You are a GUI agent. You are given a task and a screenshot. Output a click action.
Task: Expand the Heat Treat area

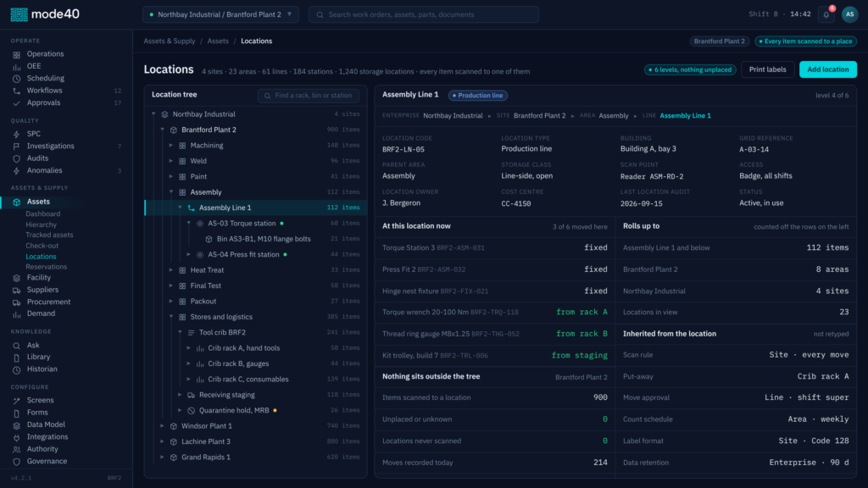point(171,270)
